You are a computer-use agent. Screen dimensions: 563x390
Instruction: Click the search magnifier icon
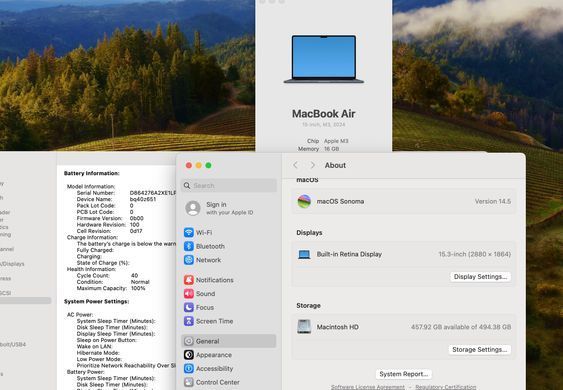[187, 185]
